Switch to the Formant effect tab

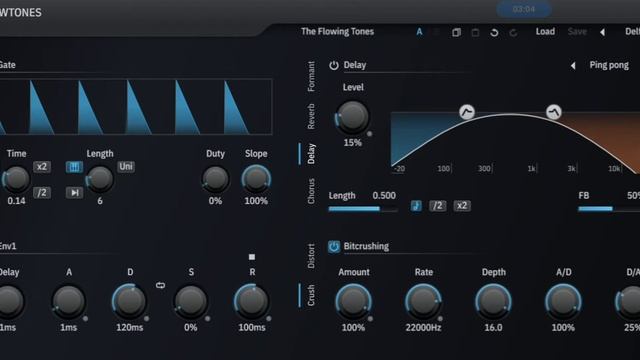click(311, 76)
